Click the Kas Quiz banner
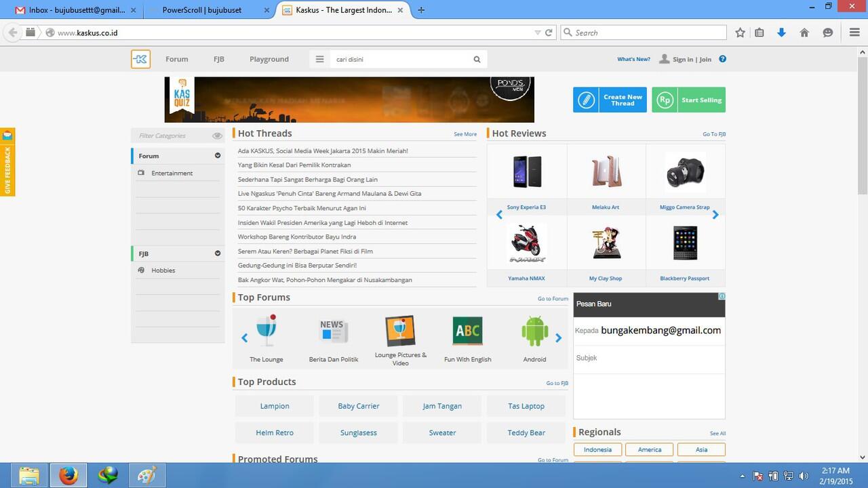The height and width of the screenshot is (488, 868). click(349, 99)
